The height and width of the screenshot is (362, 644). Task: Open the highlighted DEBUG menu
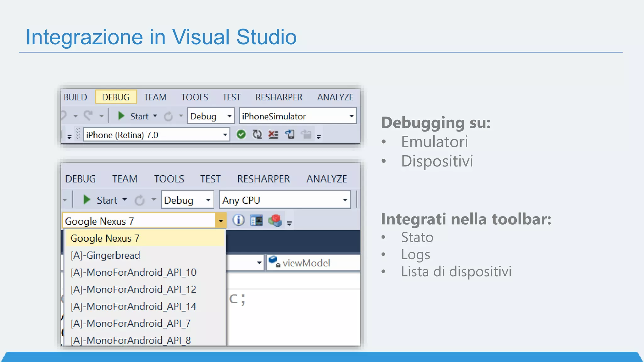[116, 97]
